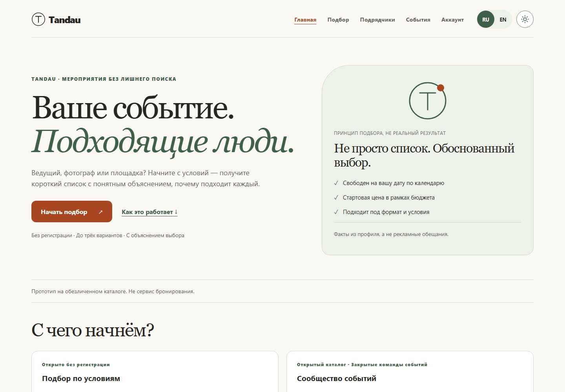Click the Без регистрации caption line
Image resolution: width=565 pixels, height=392 pixels.
(x=108, y=235)
